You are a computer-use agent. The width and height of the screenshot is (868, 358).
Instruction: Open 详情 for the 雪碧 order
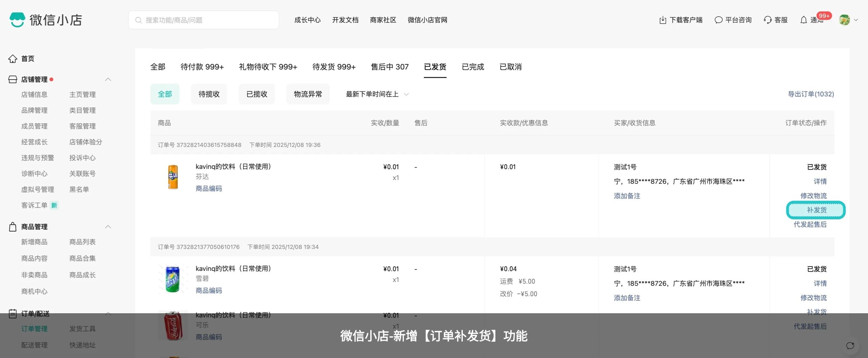pos(820,283)
